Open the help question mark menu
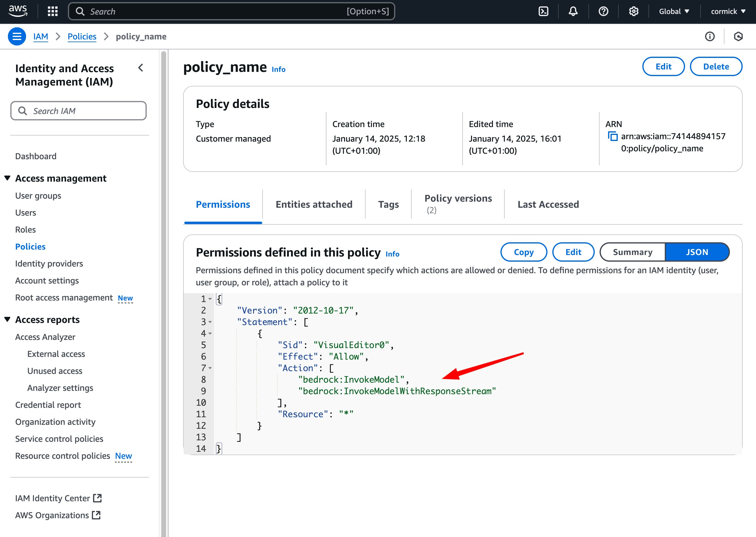 [603, 12]
